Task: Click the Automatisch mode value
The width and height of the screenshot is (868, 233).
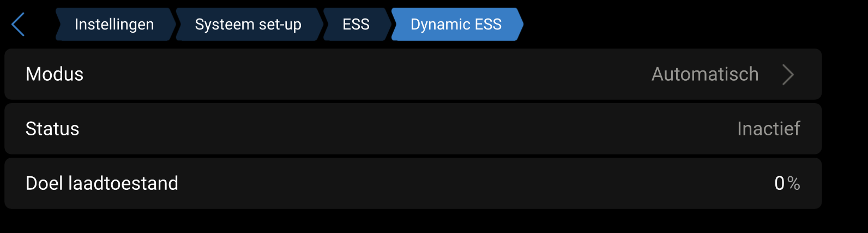Action: click(705, 74)
